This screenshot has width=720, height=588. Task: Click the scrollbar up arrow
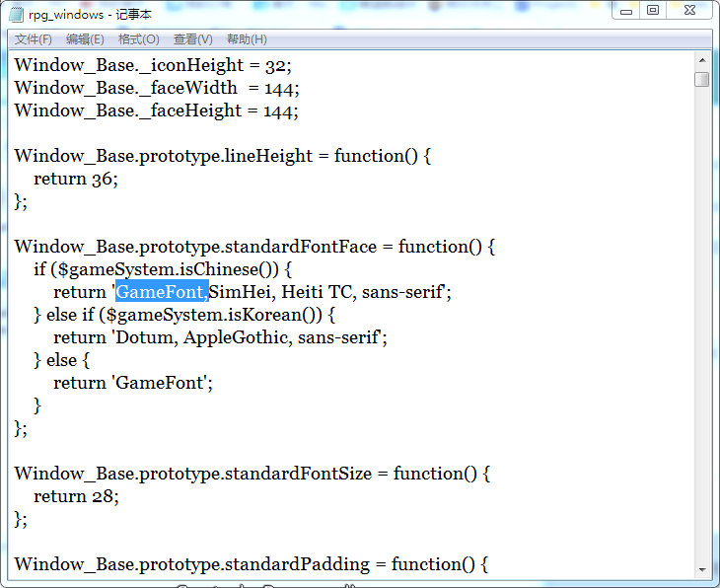(x=702, y=60)
